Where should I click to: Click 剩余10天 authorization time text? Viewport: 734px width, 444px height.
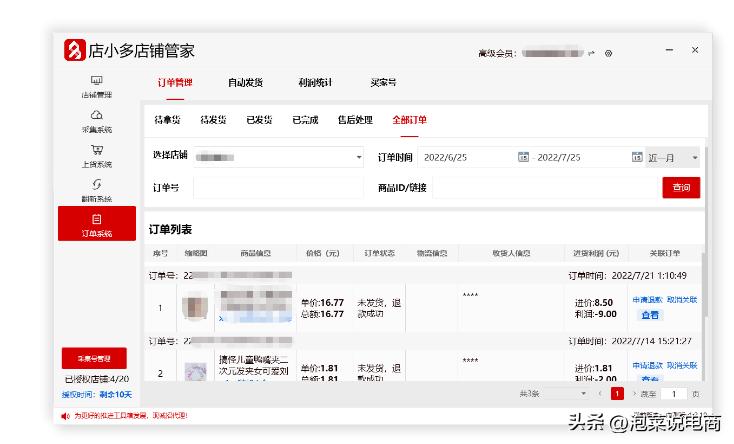coord(116,394)
